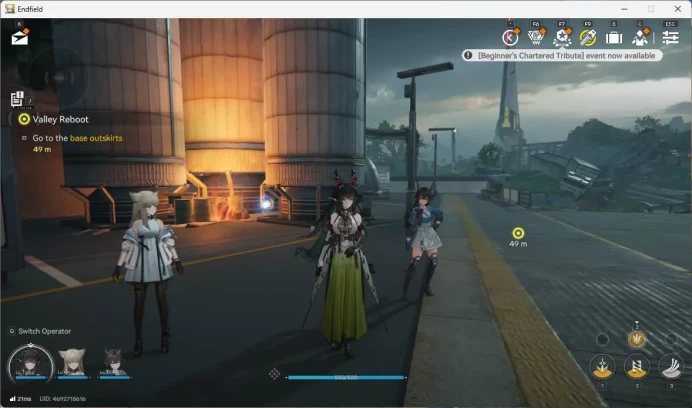Close the Endfield window

point(678,9)
